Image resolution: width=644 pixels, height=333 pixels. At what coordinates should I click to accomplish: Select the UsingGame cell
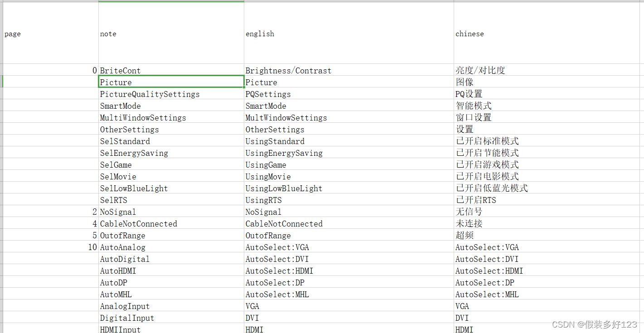pyautogui.click(x=349, y=164)
